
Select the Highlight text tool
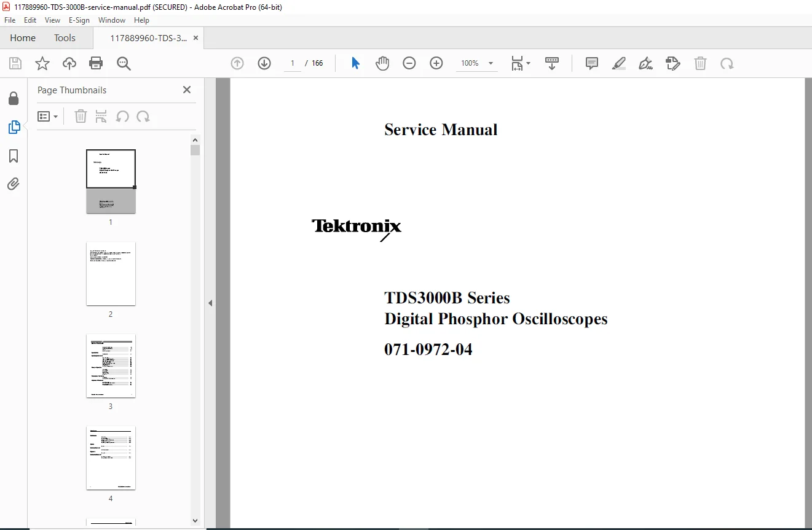point(619,63)
